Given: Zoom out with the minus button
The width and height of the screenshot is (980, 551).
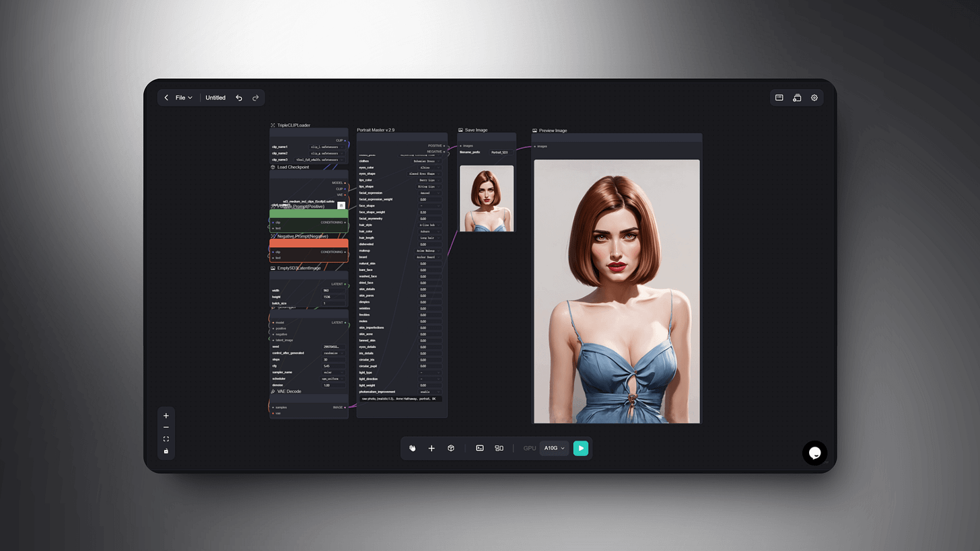Looking at the screenshot, I should [x=166, y=427].
